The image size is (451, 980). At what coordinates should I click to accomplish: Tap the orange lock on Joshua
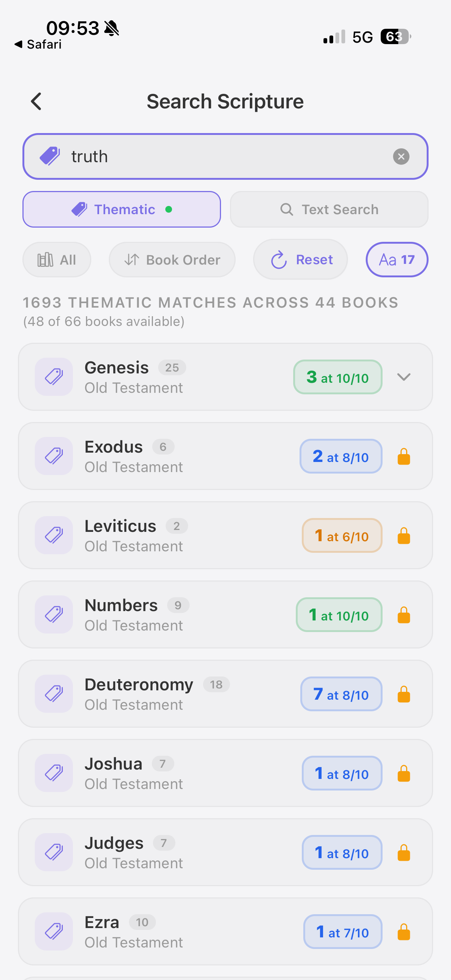[x=404, y=773]
